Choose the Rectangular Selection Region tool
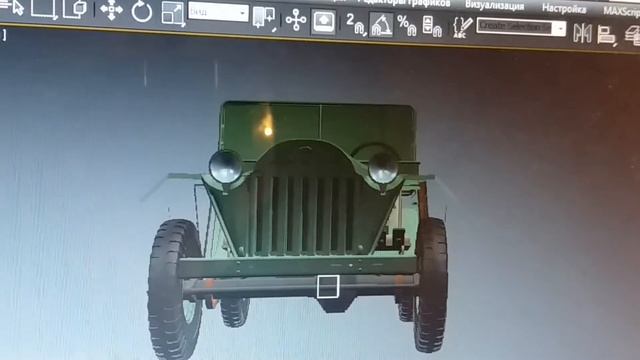640x360 pixels. [44, 9]
